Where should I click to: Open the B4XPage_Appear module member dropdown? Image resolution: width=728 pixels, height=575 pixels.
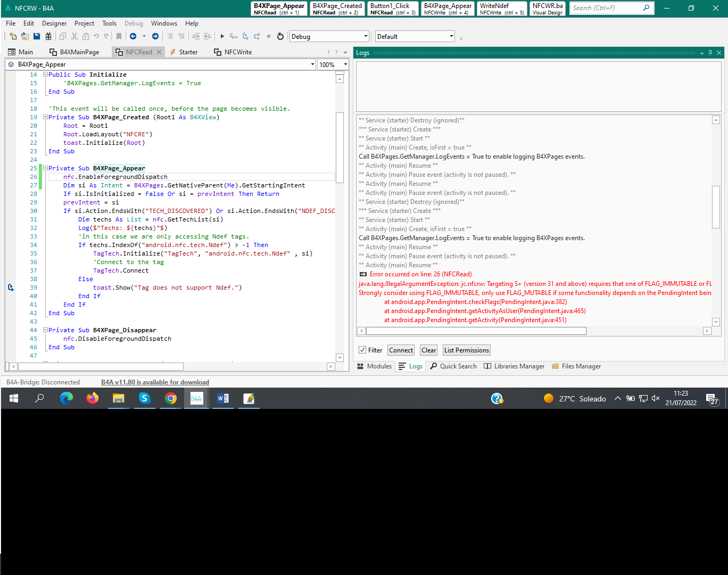(313, 64)
